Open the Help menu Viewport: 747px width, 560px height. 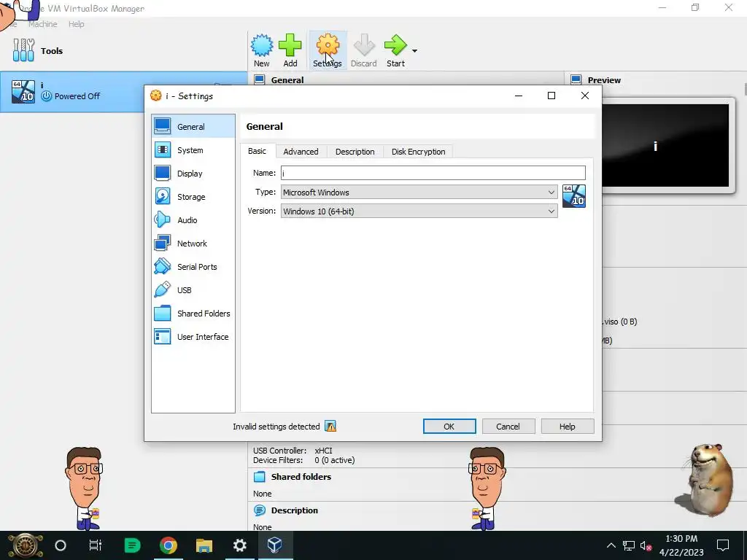(x=76, y=24)
